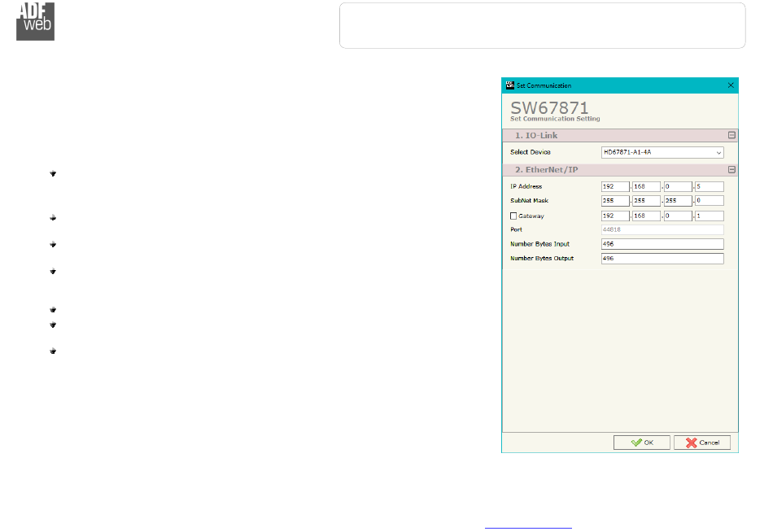Click the Set Communication Setting subtitle
Viewport: 773px width, 532px height.
pos(555,119)
